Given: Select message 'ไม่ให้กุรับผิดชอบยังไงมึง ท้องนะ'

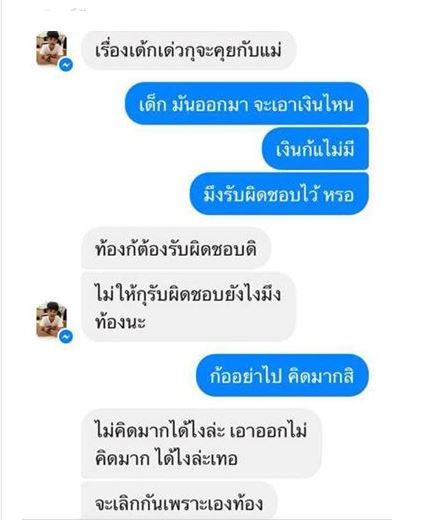Looking at the screenshot, I should coord(189,307).
